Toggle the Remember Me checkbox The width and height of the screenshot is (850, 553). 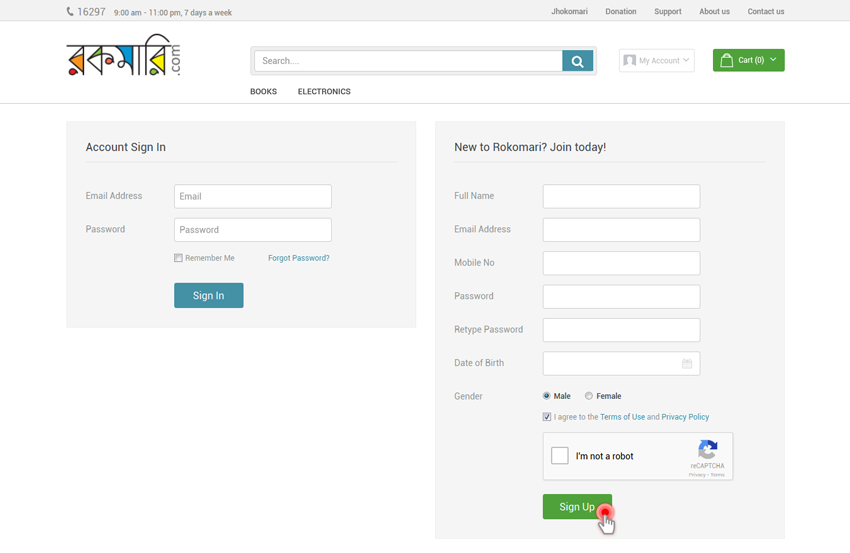(x=178, y=258)
